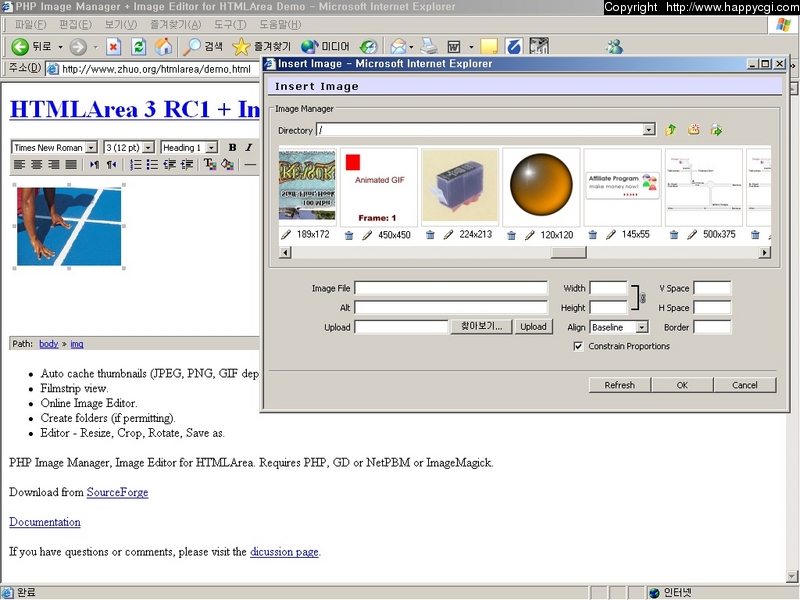Viewport: 800px width, 600px height.
Task: Click the thumbnail strip horizontal scrollbar thumb
Action: [568, 253]
